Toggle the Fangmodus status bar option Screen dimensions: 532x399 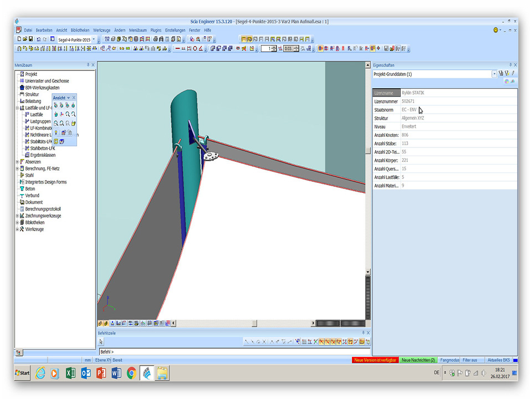click(x=449, y=360)
